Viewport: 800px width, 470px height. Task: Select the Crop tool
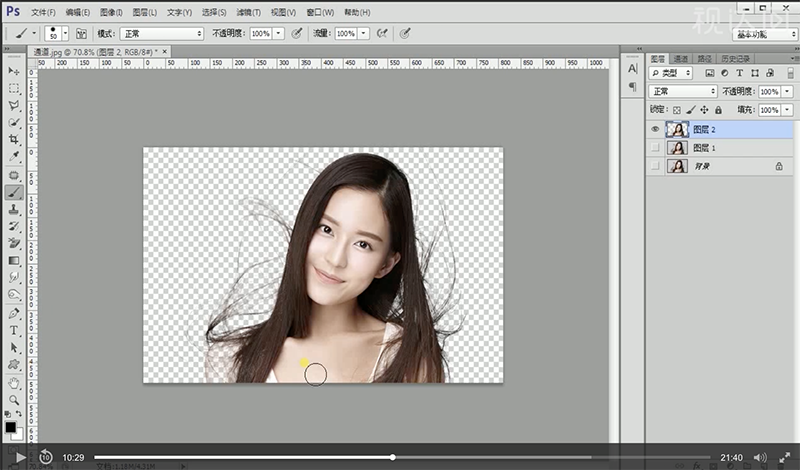click(14, 139)
